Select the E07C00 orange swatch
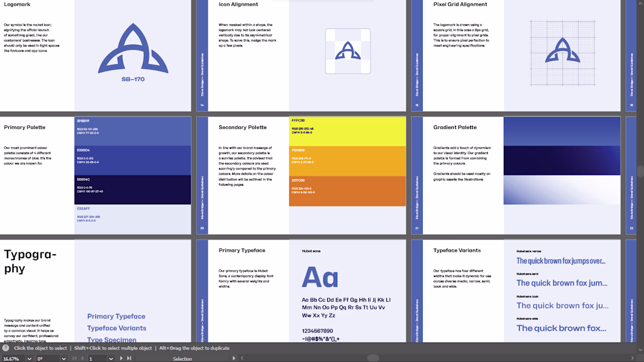644x362 pixels. (347, 191)
